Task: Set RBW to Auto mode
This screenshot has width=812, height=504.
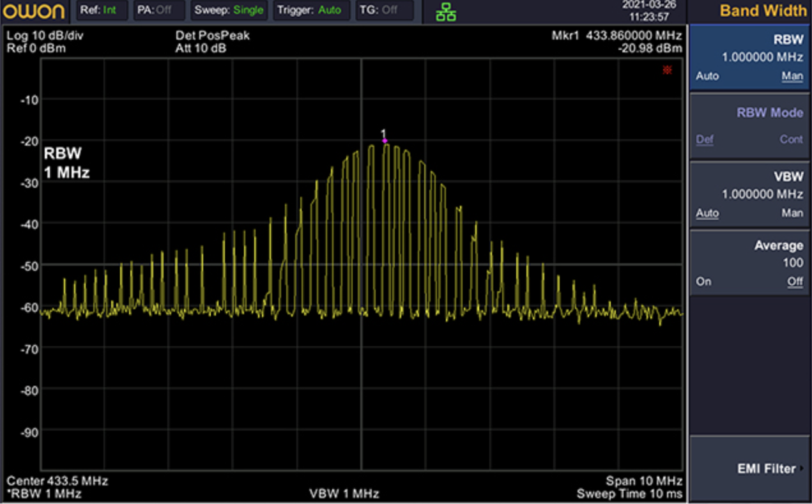Action: click(707, 76)
